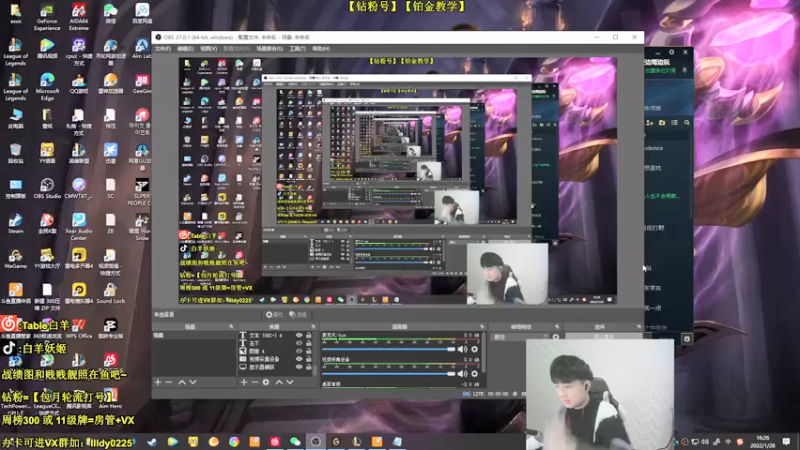Pop out the audio mixer dock header icon
The width and height of the screenshot is (800, 450).
[x=482, y=327]
